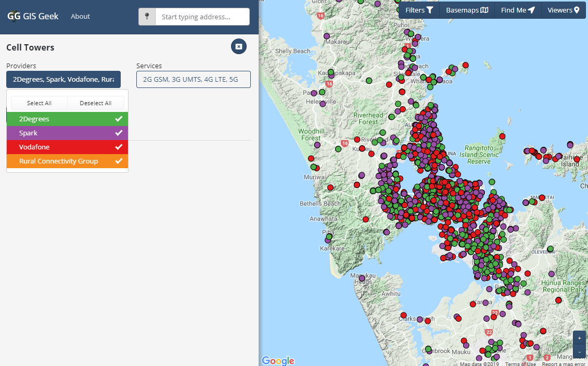Toggle the Spark provider option
The height and width of the screenshot is (366, 588).
68,133
